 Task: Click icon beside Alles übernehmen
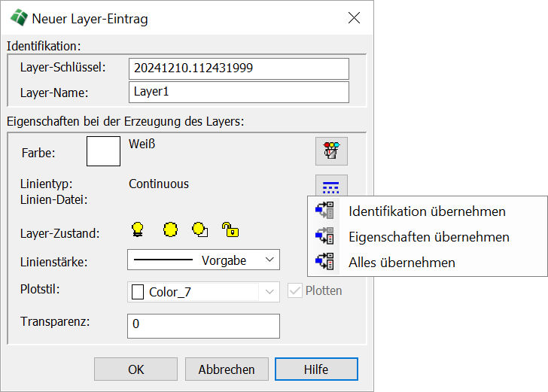tap(324, 262)
